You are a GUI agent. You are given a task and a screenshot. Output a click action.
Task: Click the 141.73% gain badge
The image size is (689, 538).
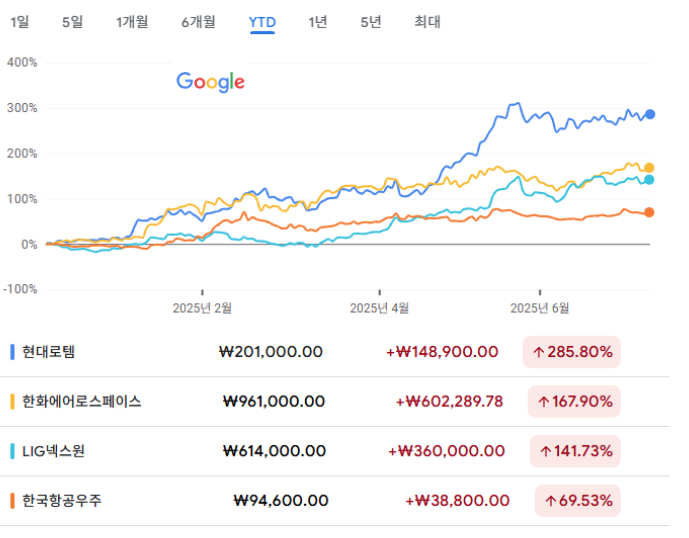pos(575,451)
